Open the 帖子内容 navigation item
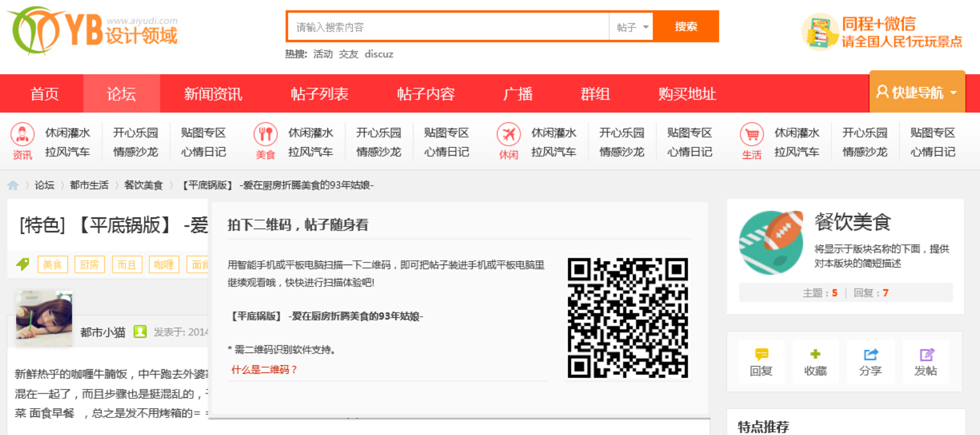Image resolution: width=980 pixels, height=435 pixels. tap(426, 94)
